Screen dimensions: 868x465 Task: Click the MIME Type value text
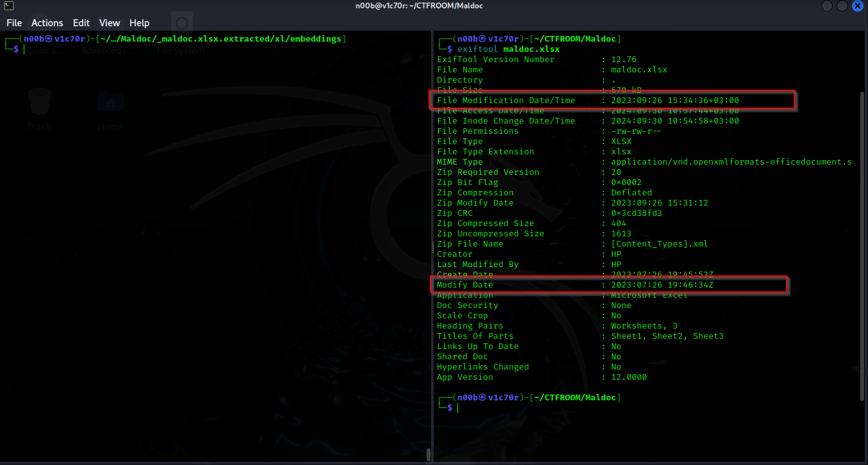732,162
